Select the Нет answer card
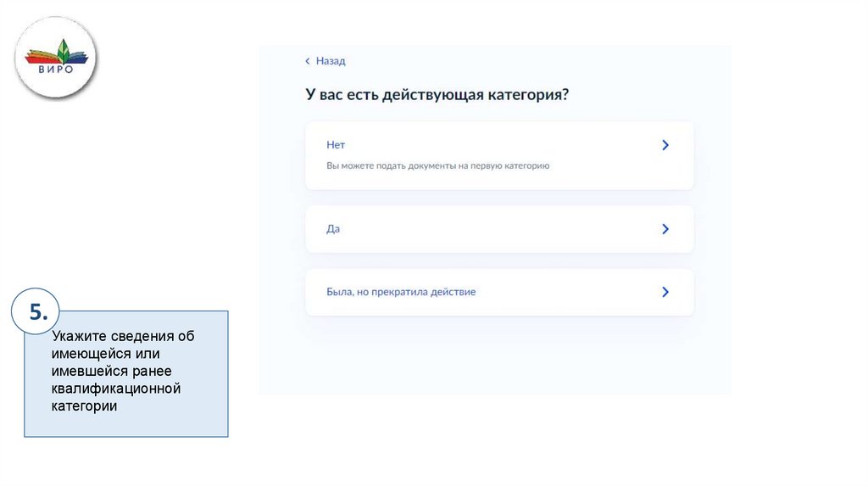 click(x=499, y=155)
